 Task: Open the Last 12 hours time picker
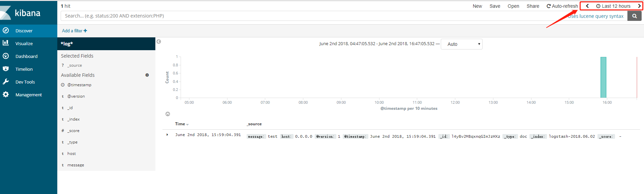613,6
